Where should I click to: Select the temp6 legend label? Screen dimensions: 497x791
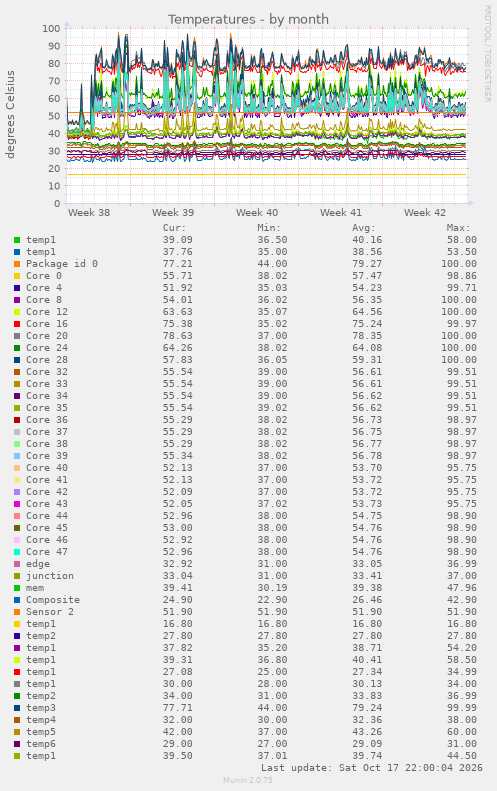tap(41, 744)
